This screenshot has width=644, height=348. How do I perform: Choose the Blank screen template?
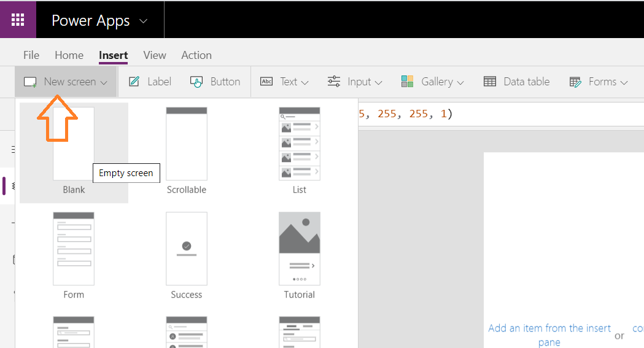pyautogui.click(x=74, y=153)
